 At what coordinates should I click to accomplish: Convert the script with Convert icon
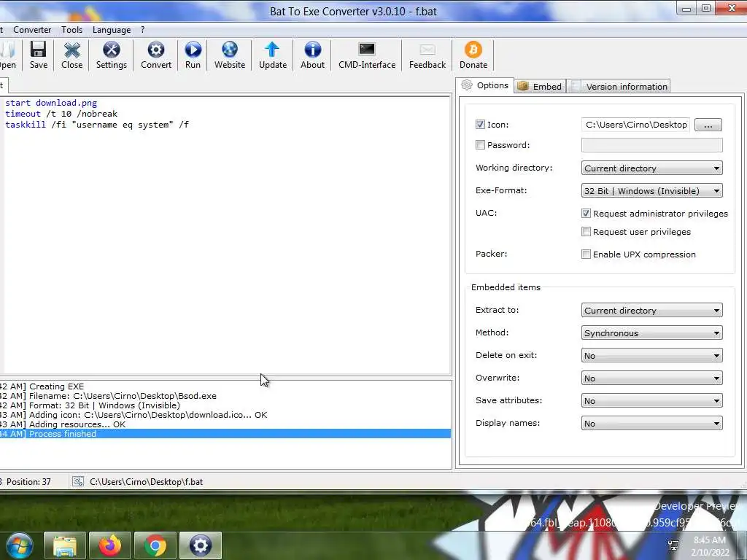click(x=156, y=55)
